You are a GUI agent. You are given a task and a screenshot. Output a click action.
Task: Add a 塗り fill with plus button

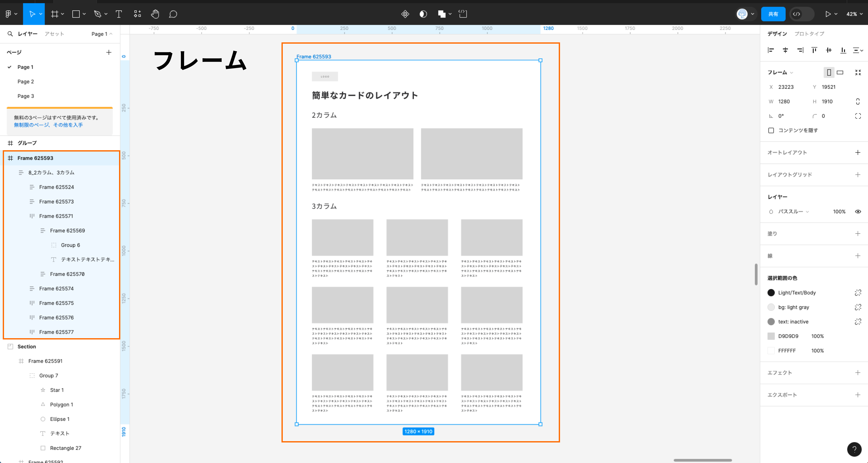[858, 234]
